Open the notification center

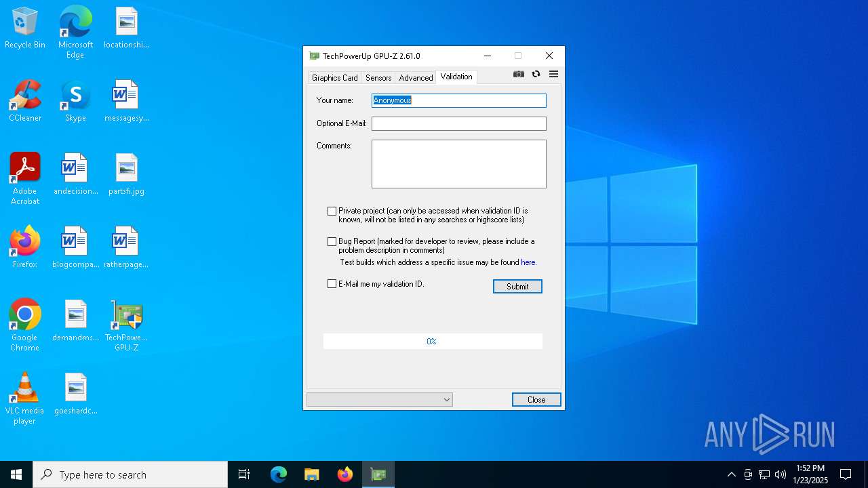pyautogui.click(x=846, y=474)
